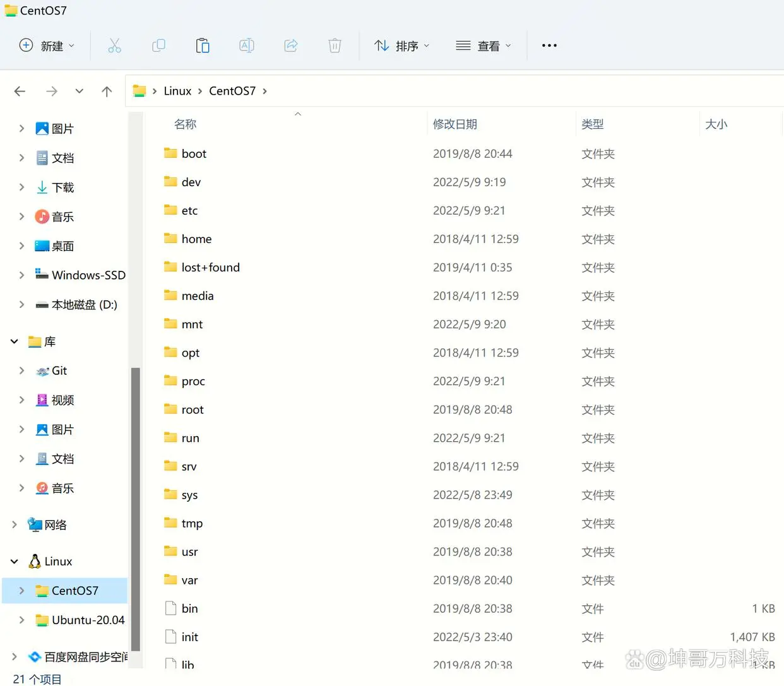Click the 2019/8/8 20:44 date of boot
Image resolution: width=784 pixels, height=686 pixels.
(473, 153)
